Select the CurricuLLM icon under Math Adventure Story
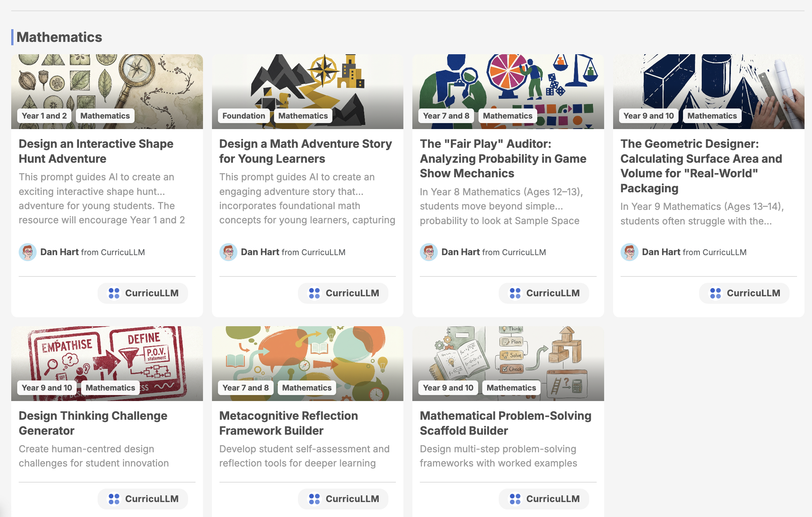The width and height of the screenshot is (812, 517). point(315,293)
